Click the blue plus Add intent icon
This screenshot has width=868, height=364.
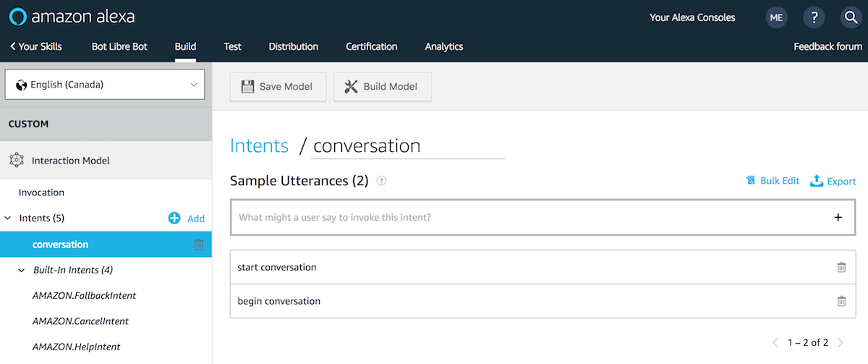(x=174, y=218)
